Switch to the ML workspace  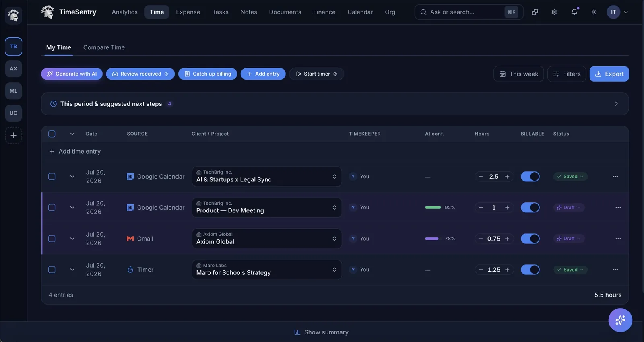pos(13,91)
